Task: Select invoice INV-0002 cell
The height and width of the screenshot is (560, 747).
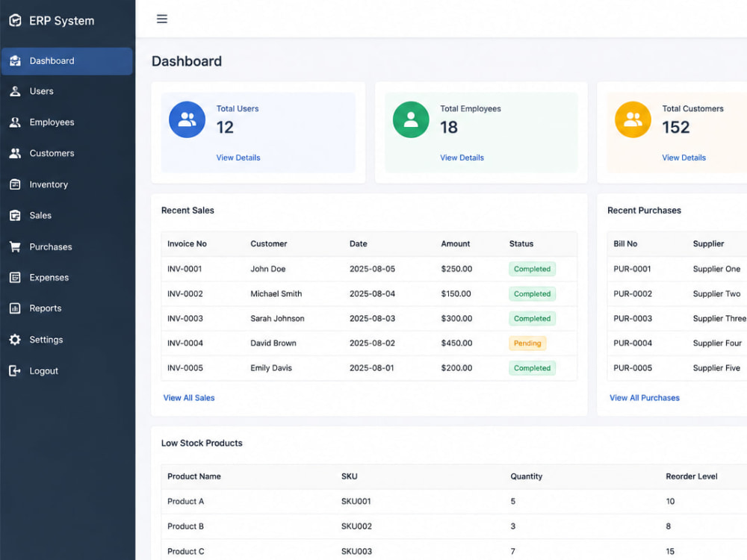Action: pos(185,293)
